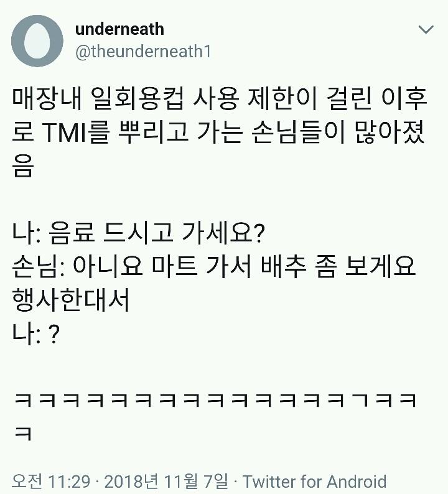
Task: Tap the phrase 뿌리고 가는
Action: [x=180, y=133]
